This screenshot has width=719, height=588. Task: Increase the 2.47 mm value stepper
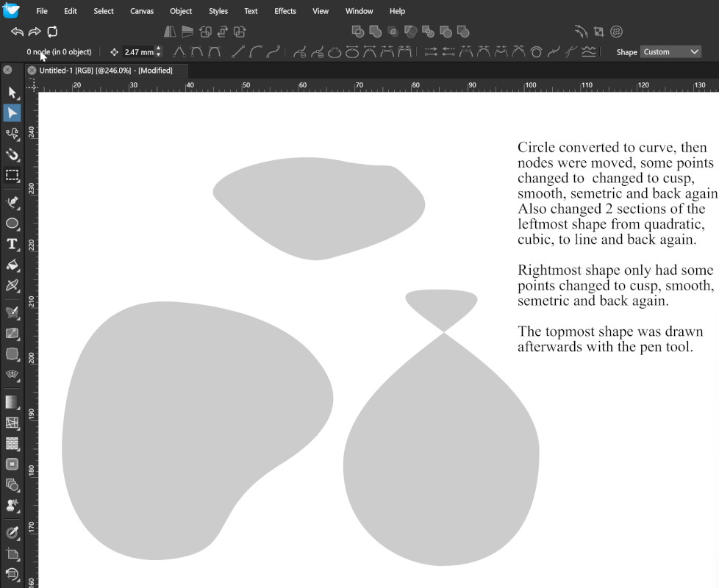[x=159, y=49]
